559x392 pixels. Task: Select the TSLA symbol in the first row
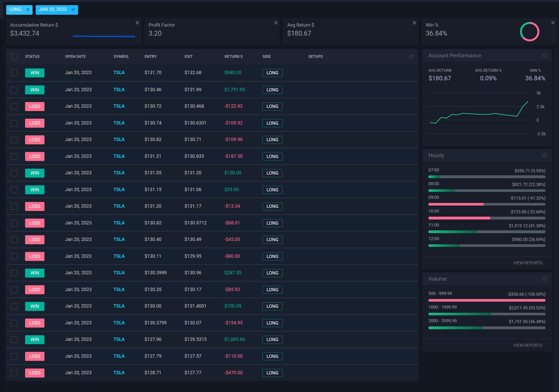click(119, 73)
